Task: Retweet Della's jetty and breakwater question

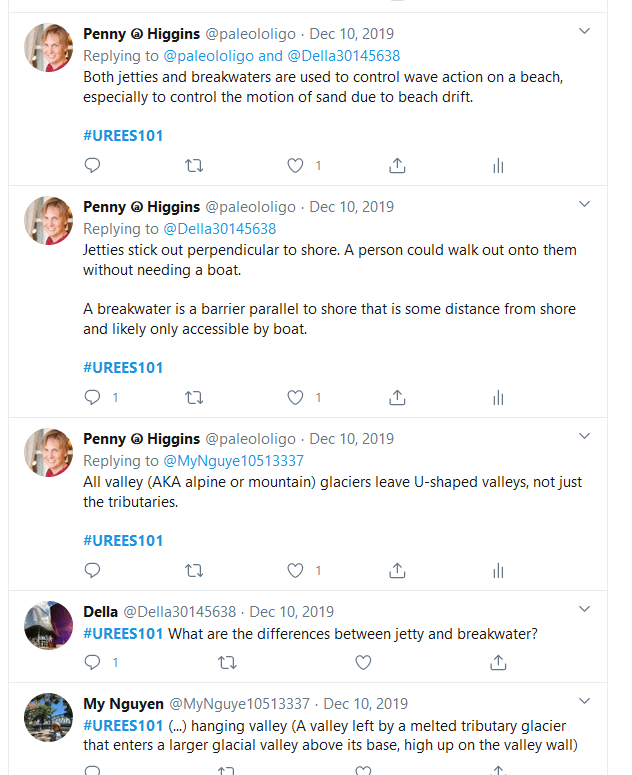Action: (227, 662)
